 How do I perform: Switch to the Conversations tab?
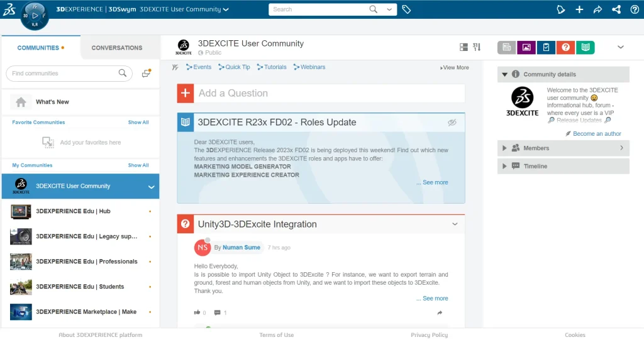(x=116, y=48)
